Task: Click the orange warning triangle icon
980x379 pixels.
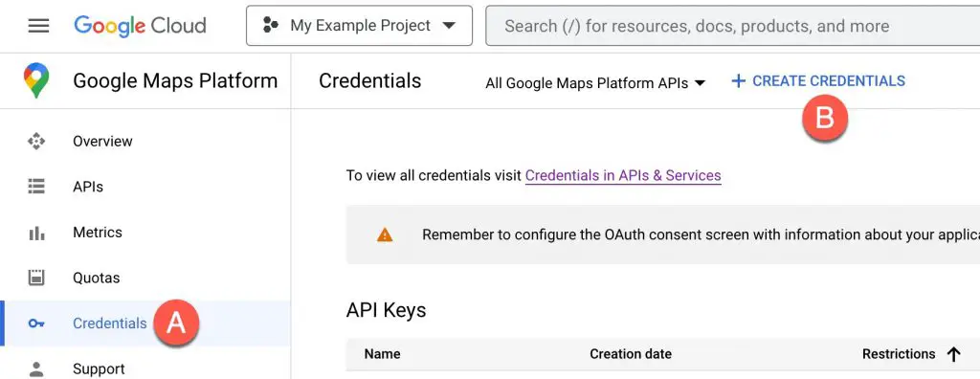Action: click(385, 235)
